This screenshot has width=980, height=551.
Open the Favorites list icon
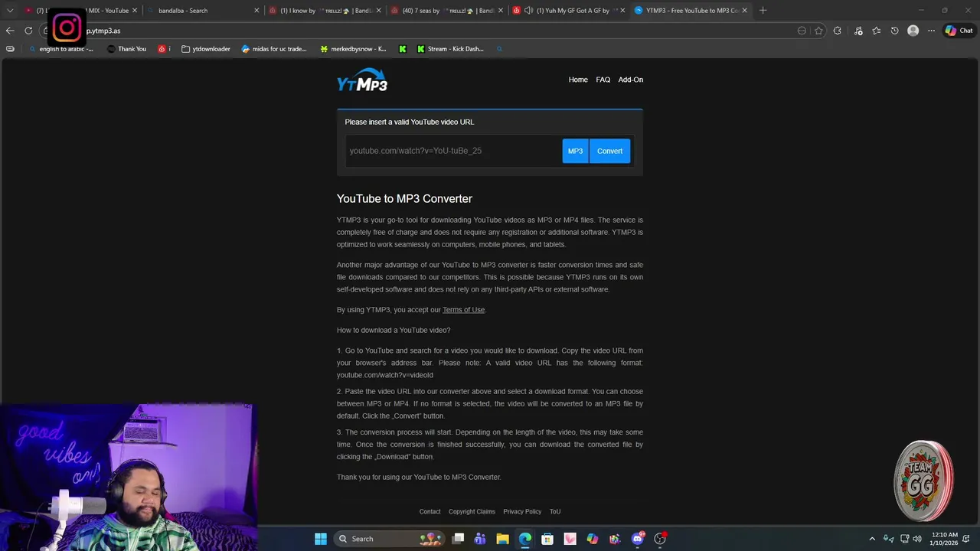click(876, 31)
